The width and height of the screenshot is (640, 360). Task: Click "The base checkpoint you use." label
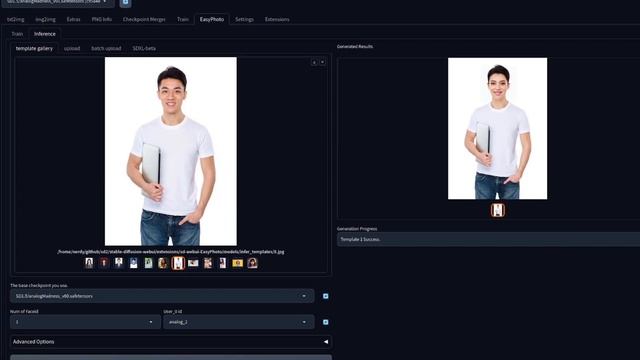(39, 285)
